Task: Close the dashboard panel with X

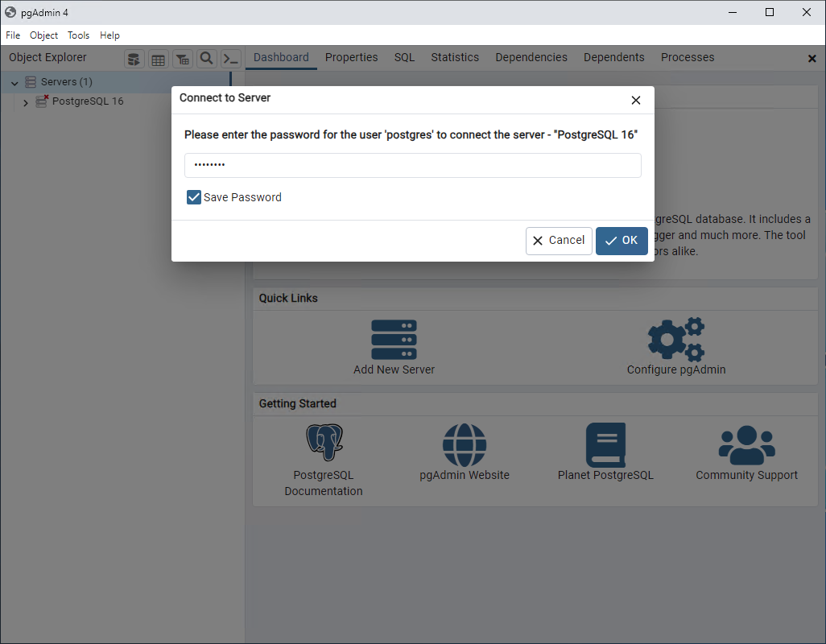Action: (812, 59)
